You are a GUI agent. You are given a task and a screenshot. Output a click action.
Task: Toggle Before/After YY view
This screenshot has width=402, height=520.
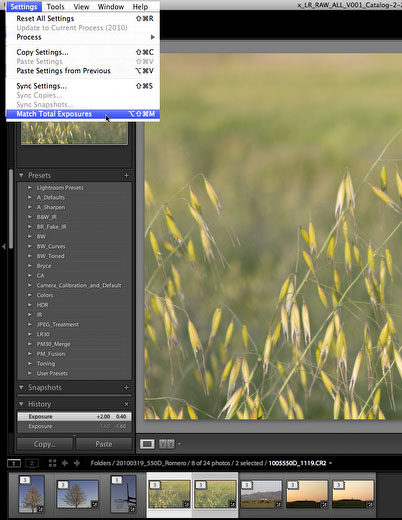pyautogui.click(x=167, y=444)
